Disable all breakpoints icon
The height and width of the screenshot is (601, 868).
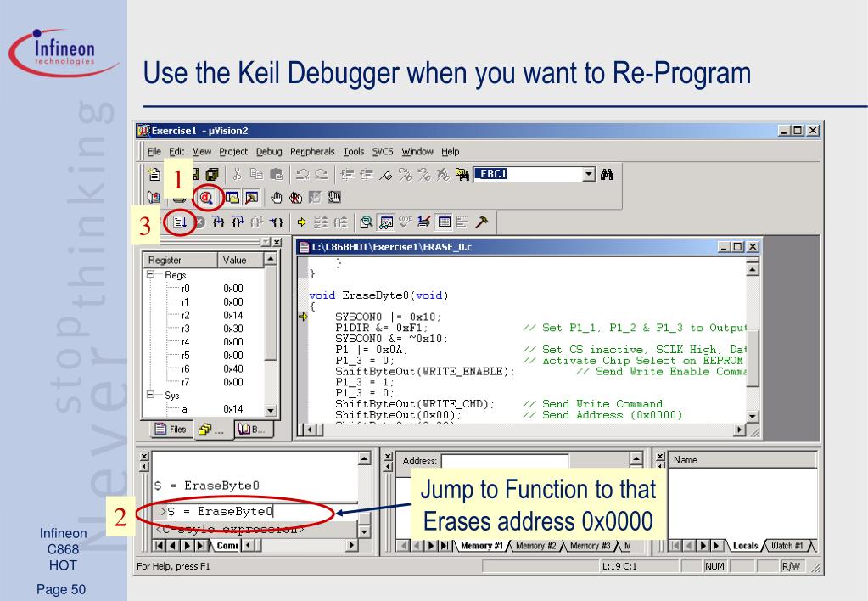coord(333,198)
